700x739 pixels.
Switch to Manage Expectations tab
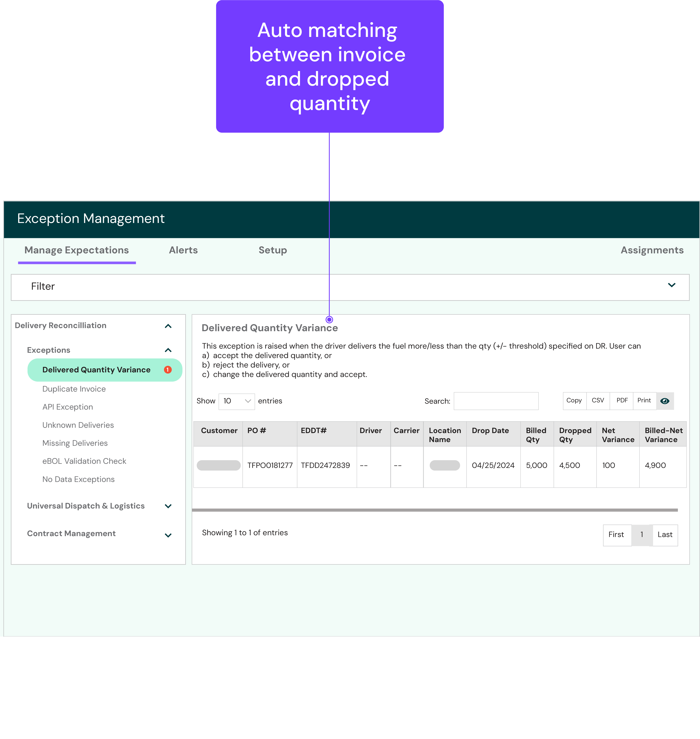pyautogui.click(x=77, y=250)
